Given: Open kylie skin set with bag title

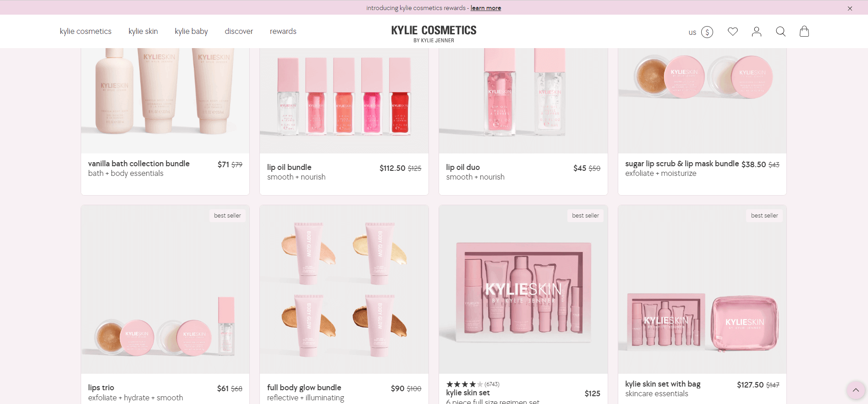Looking at the screenshot, I should pyautogui.click(x=663, y=384).
